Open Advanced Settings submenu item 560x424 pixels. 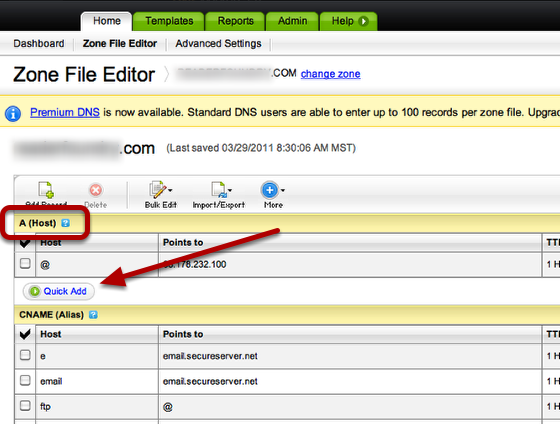coord(218,44)
